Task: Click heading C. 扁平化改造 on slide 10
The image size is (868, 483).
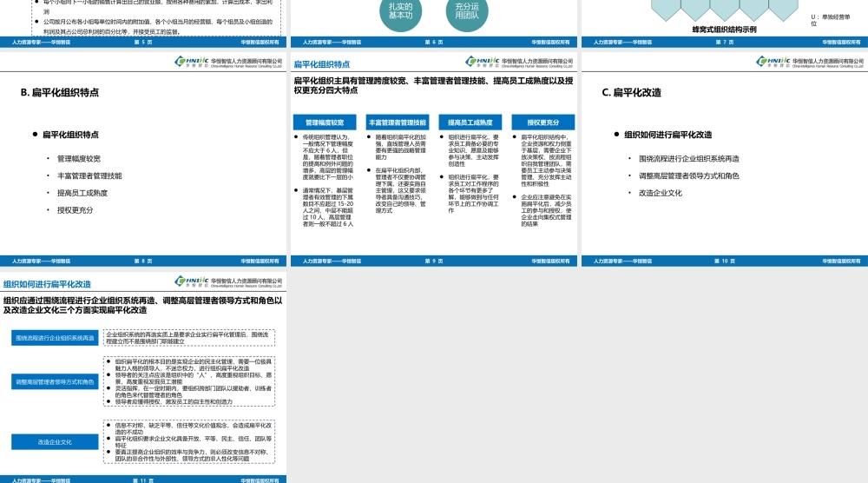Action: pyautogui.click(x=632, y=92)
